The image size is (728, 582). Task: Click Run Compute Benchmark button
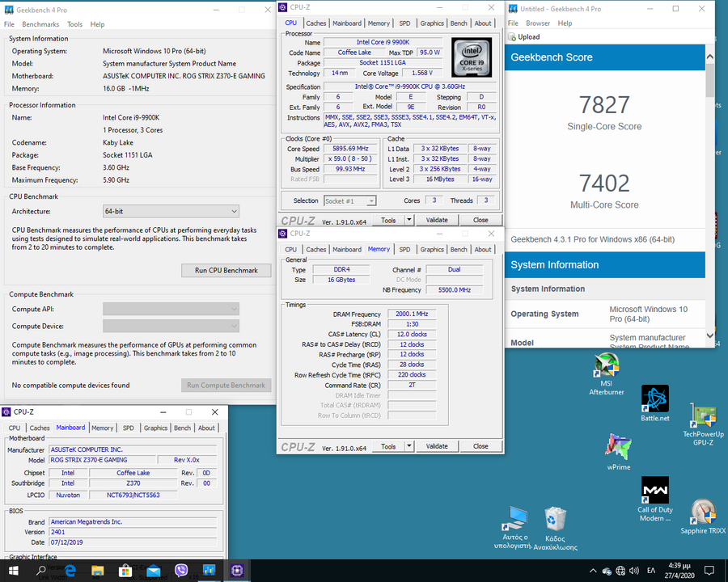point(226,386)
